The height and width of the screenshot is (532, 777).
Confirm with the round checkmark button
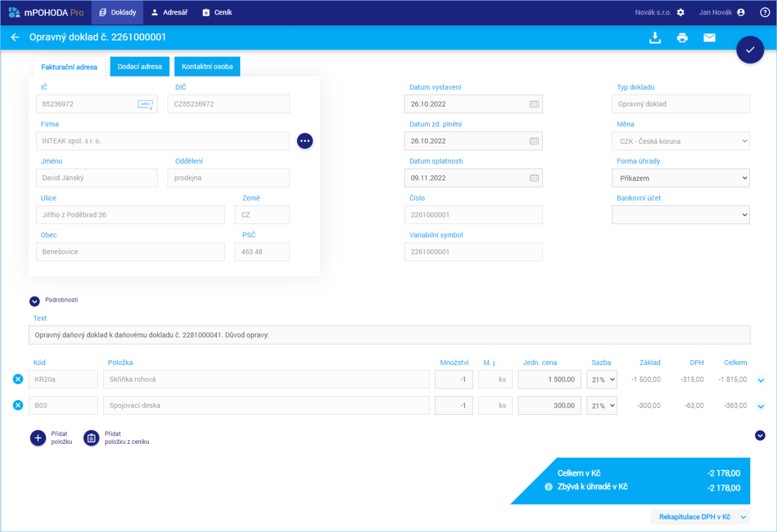(x=750, y=50)
